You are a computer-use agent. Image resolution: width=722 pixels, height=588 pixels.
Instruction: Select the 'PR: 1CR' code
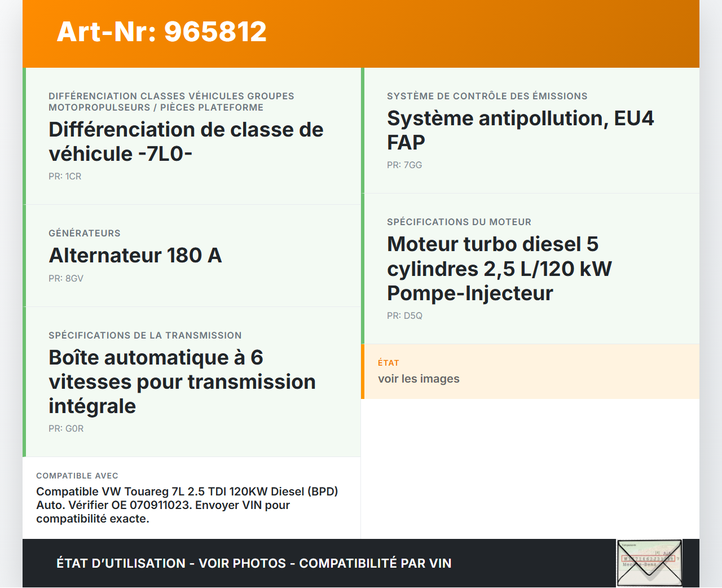pyautogui.click(x=65, y=176)
